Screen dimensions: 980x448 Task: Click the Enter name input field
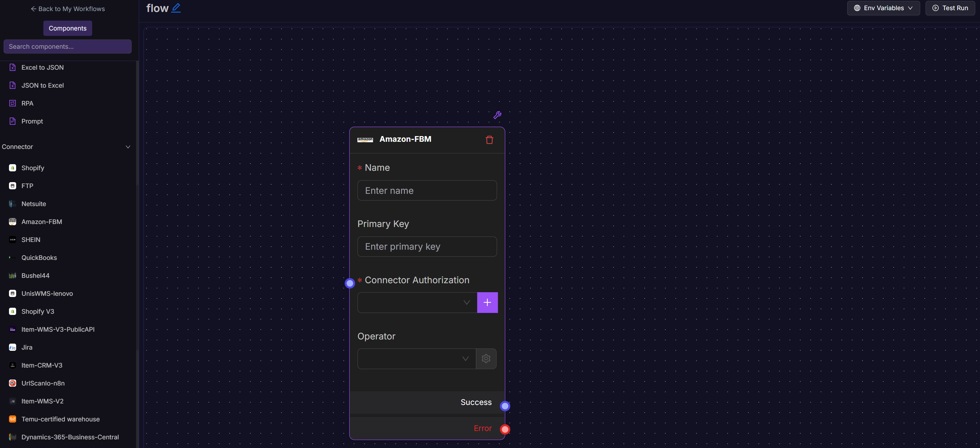click(427, 190)
